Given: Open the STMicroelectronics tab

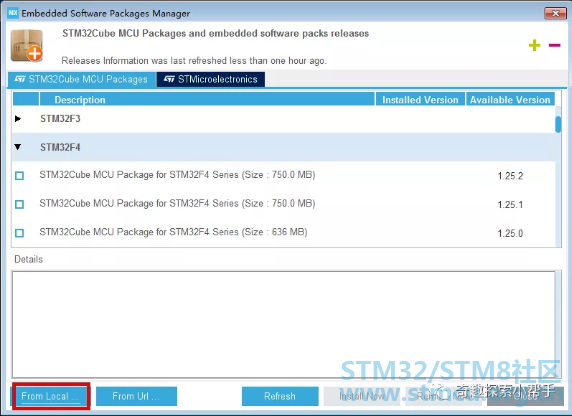Looking at the screenshot, I should point(211,79).
